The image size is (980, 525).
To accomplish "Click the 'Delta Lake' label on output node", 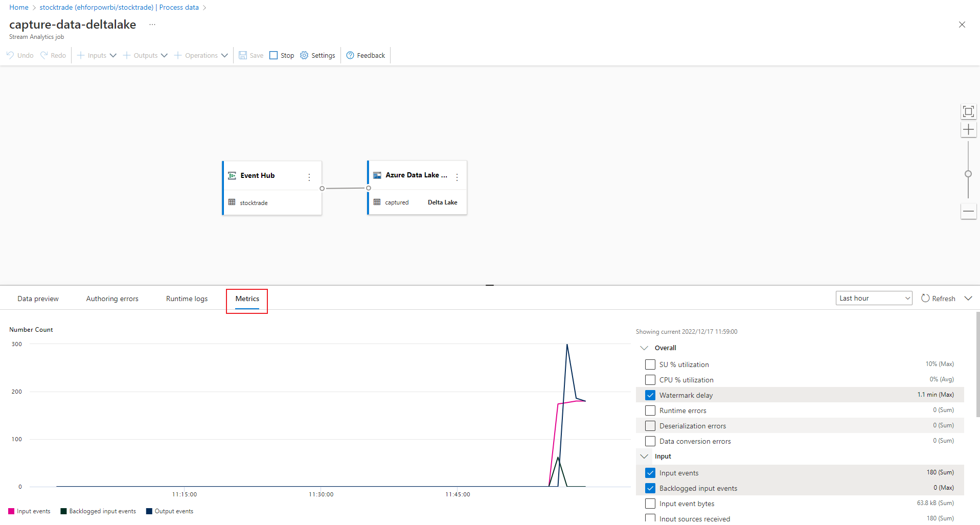I will (x=442, y=202).
